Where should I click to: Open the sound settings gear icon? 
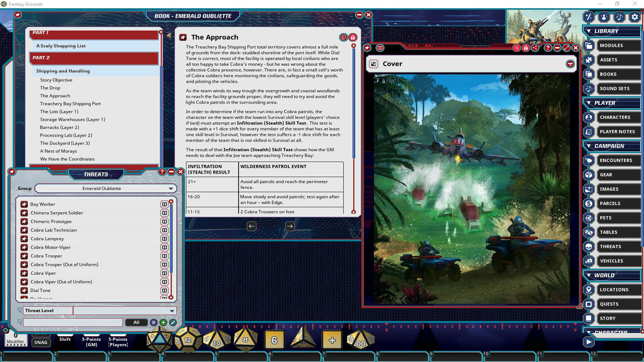[635, 17]
